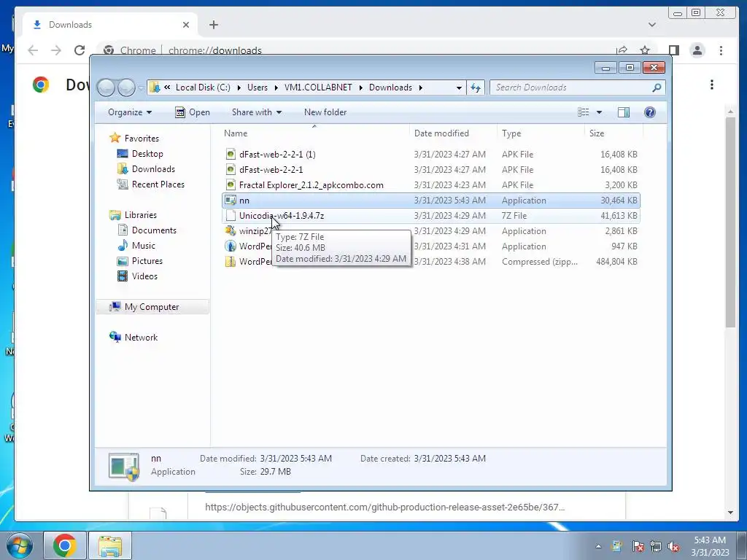Click Chrome address bar URL
The height and width of the screenshot is (560, 747).
[x=215, y=50]
